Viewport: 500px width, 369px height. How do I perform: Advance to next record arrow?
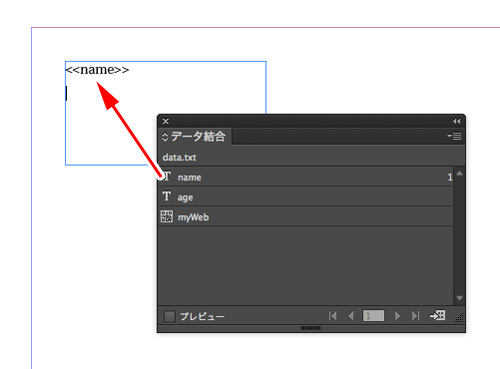click(397, 315)
